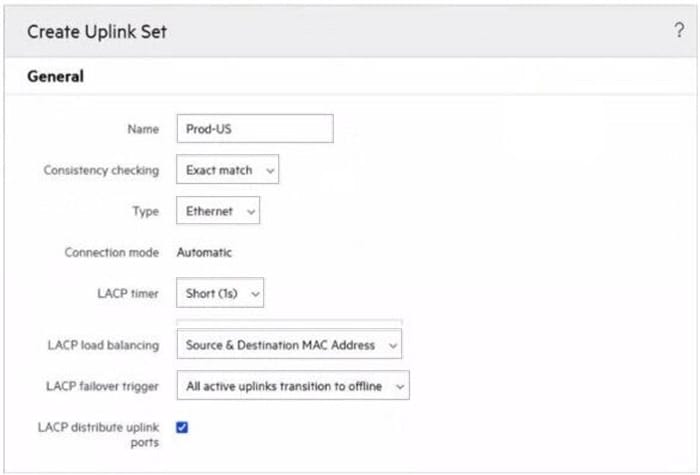This screenshot has height=475, width=700.
Task: Click the Connection mode label
Action: (112, 253)
